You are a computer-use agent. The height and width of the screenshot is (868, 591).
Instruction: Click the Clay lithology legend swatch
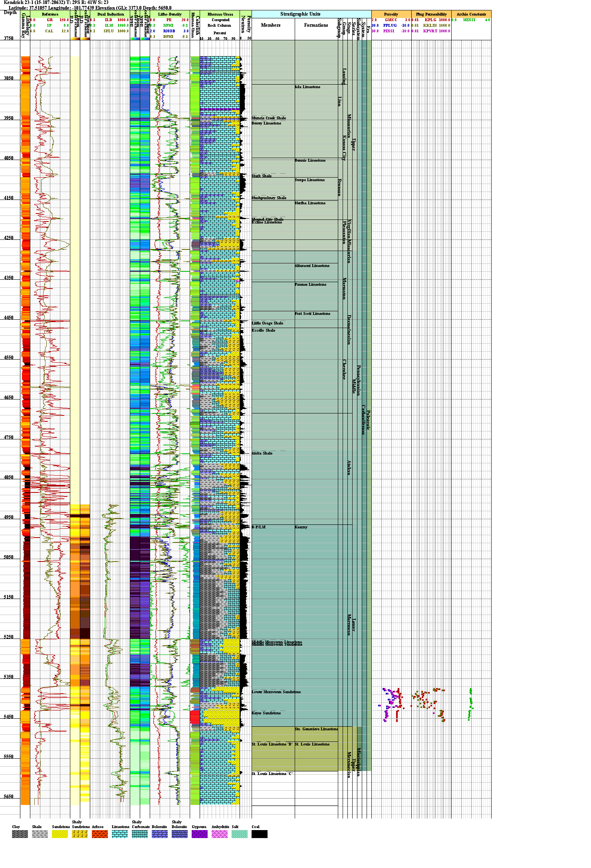pyautogui.click(x=20, y=834)
